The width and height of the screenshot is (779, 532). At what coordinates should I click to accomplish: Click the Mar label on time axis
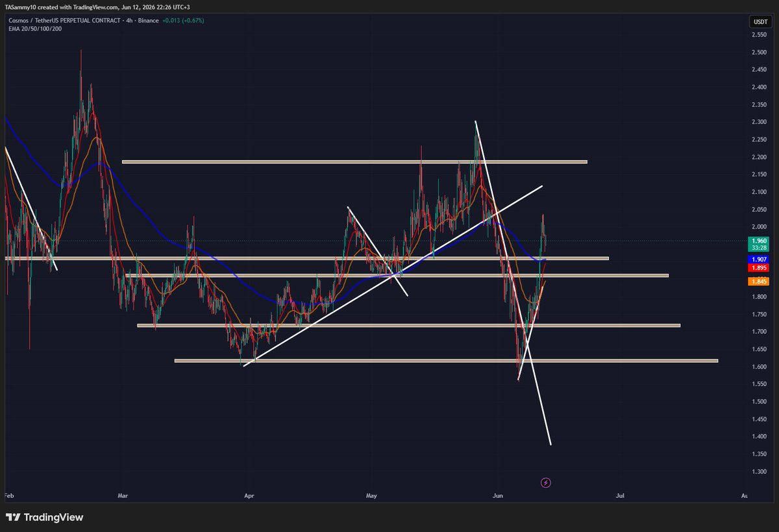tap(123, 496)
